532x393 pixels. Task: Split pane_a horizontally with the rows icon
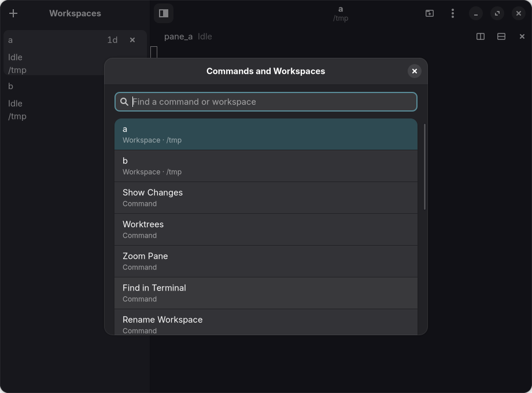pos(501,36)
